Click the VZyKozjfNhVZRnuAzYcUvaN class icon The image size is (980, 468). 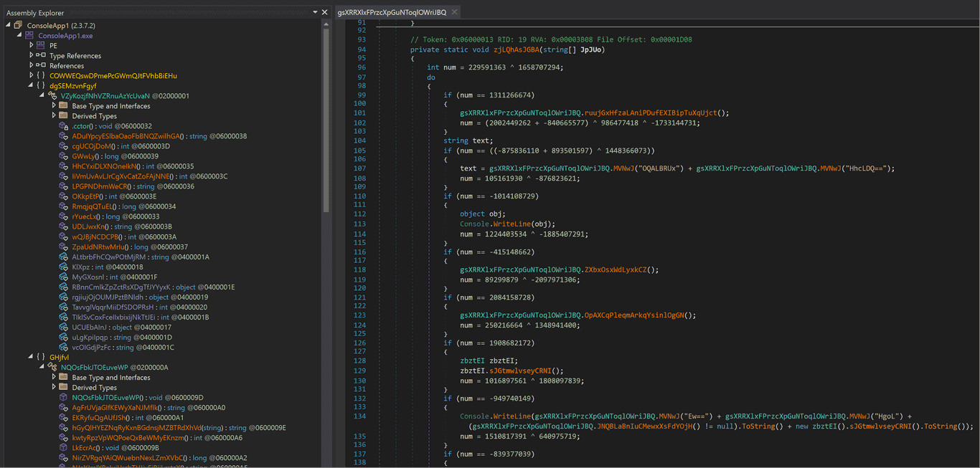[x=52, y=95]
